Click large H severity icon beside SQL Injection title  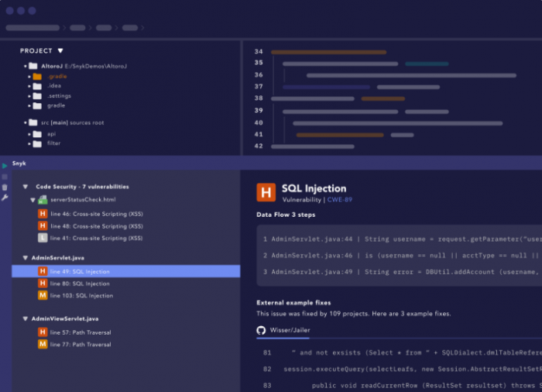(266, 192)
